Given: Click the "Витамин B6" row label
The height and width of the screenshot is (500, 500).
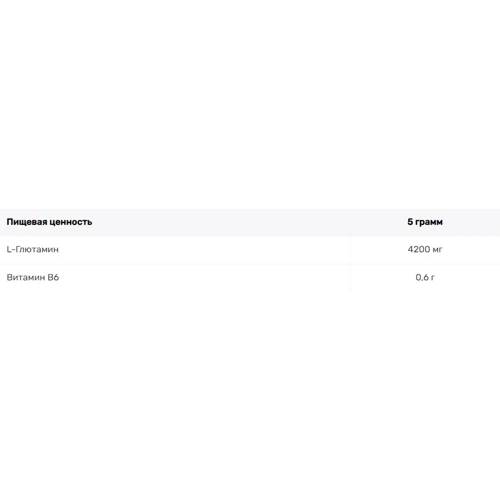Looking at the screenshot, I should (x=33, y=277).
